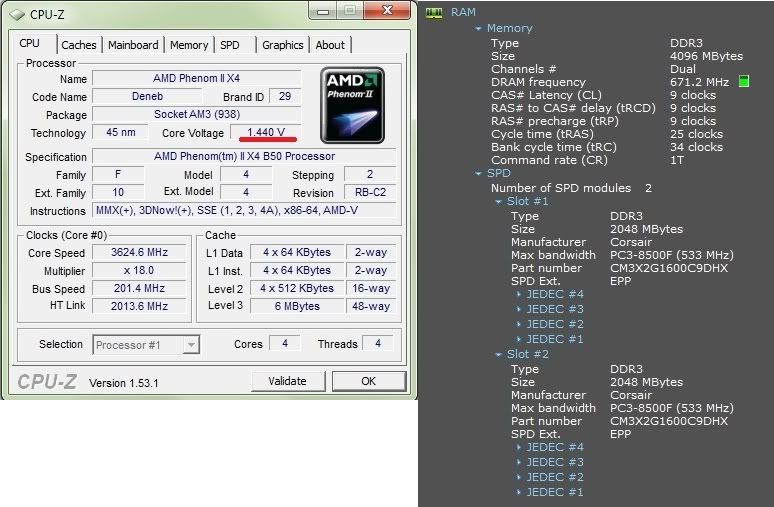Open the Processor #1 selection dropdown
Screen dimensions: 774x507
point(191,345)
